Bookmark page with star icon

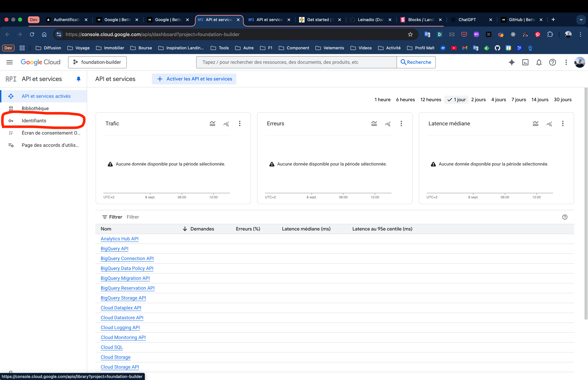(x=410, y=34)
